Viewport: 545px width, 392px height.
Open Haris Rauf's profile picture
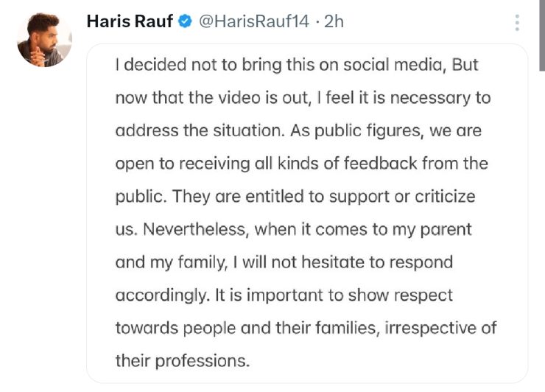pyautogui.click(x=44, y=40)
